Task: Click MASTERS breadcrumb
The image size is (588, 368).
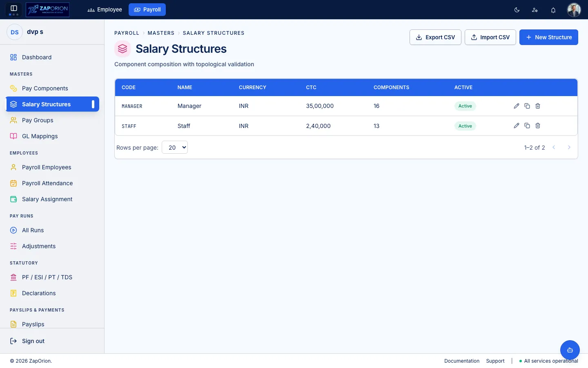Action: click(161, 33)
